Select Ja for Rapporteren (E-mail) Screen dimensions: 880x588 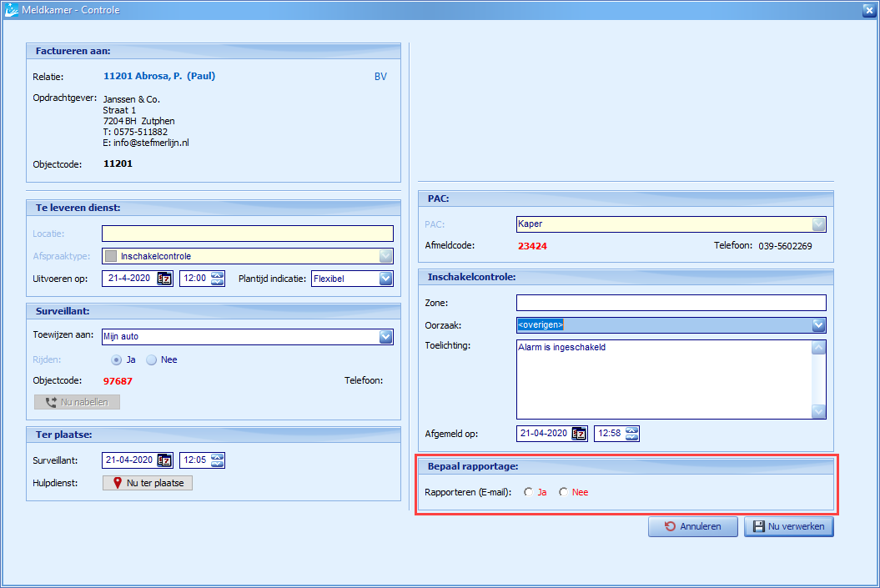529,492
